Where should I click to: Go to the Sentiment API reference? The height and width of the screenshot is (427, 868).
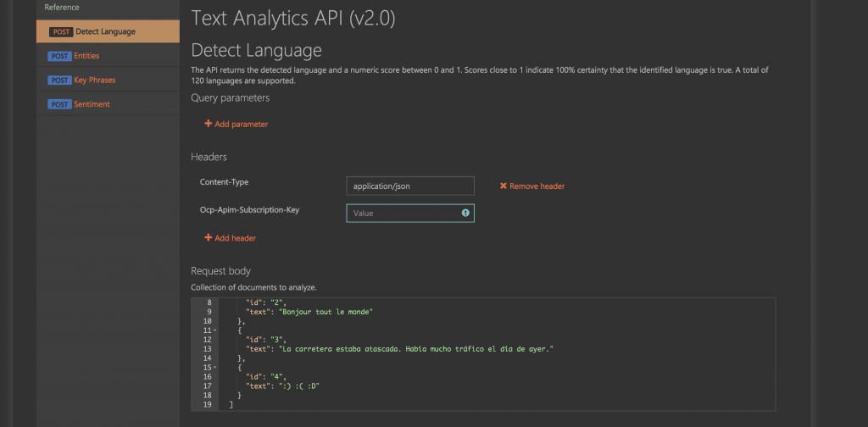[x=92, y=104]
